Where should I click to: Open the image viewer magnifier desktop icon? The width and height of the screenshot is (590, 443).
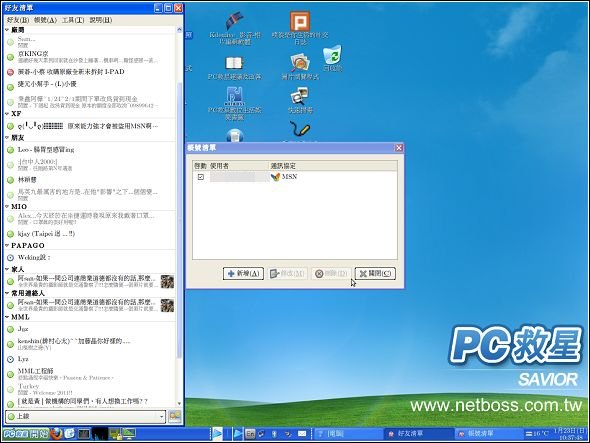(300, 66)
